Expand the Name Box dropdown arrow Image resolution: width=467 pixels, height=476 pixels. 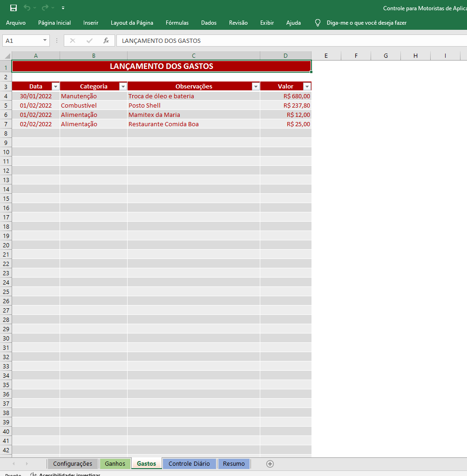pyautogui.click(x=45, y=41)
